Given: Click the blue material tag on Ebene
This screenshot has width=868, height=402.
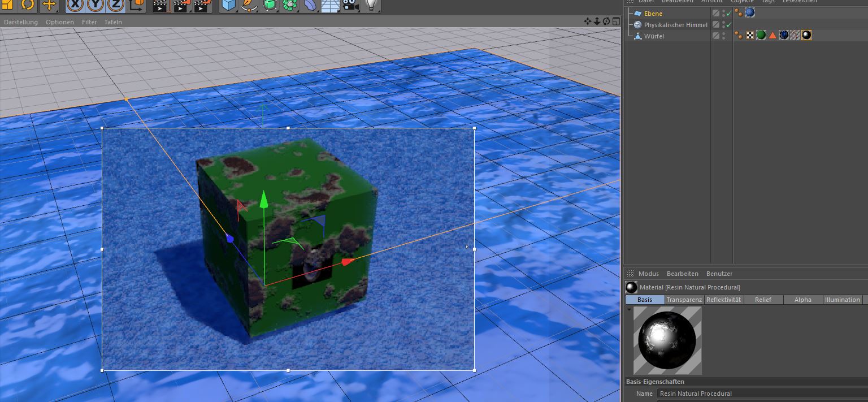Looking at the screenshot, I should 750,12.
